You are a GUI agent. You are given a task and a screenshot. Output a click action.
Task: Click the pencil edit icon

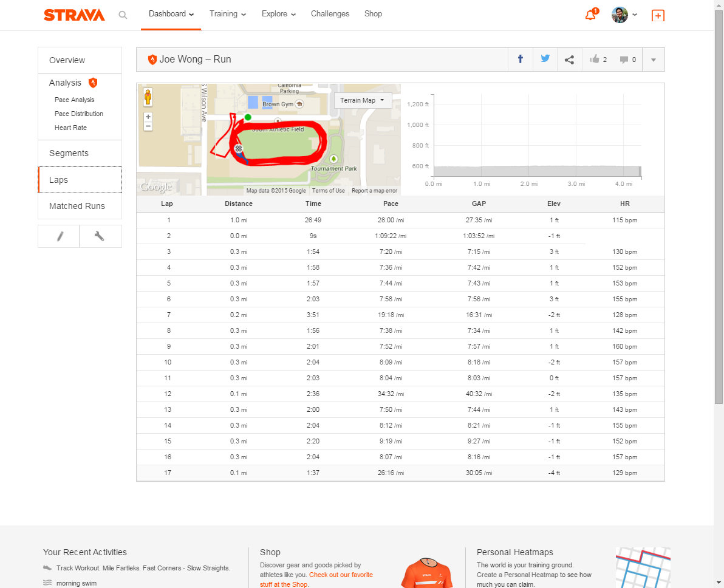coord(59,236)
